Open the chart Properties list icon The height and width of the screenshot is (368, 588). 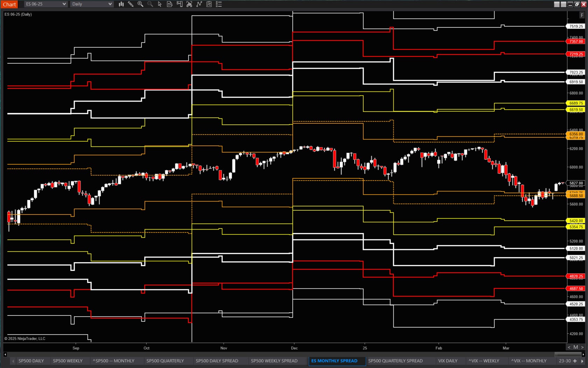(x=219, y=4)
